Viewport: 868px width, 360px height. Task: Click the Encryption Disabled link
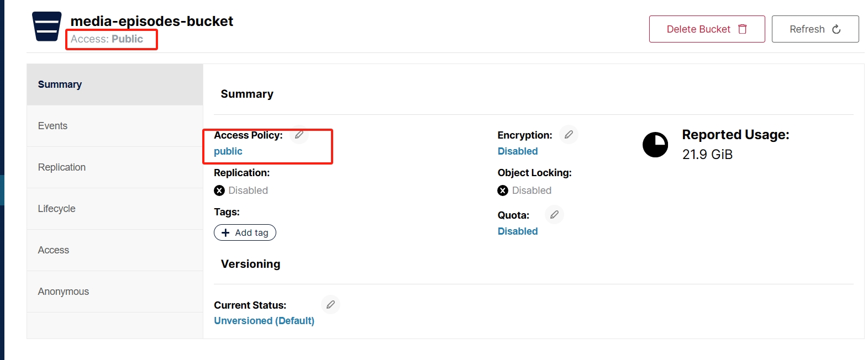[x=518, y=151]
